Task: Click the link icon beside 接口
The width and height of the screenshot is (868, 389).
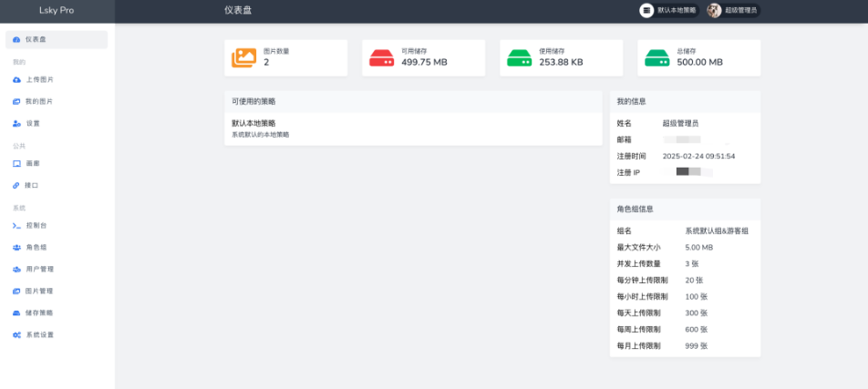Action: click(16, 186)
